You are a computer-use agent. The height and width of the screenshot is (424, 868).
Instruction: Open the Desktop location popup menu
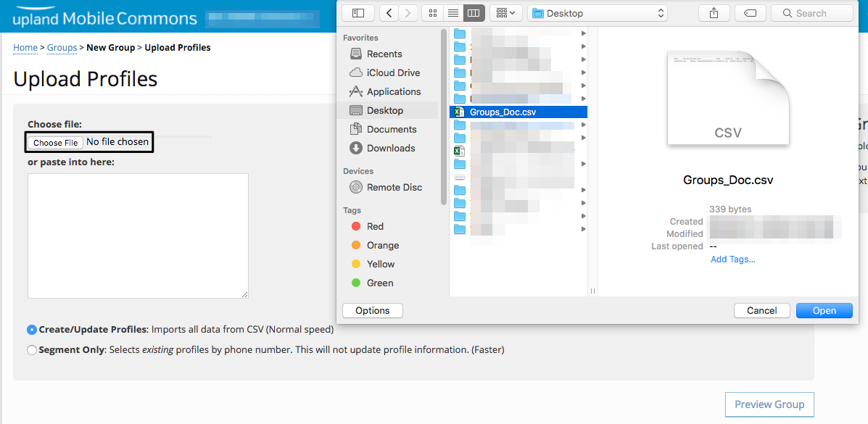point(598,13)
